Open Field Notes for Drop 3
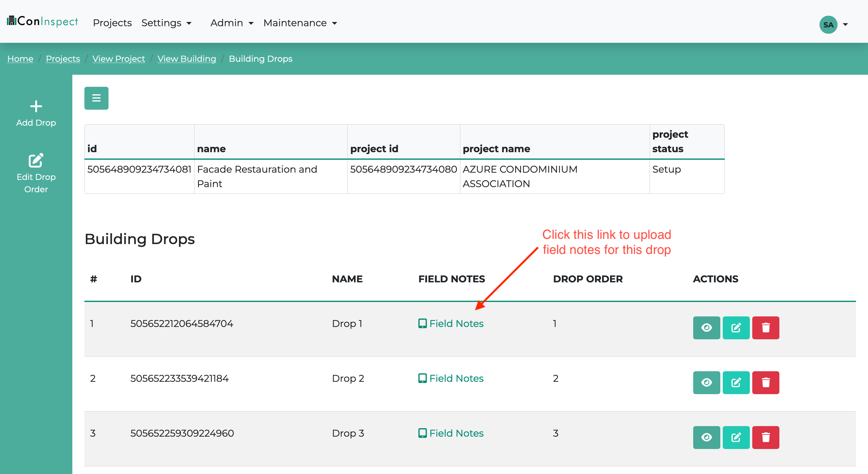 click(451, 433)
